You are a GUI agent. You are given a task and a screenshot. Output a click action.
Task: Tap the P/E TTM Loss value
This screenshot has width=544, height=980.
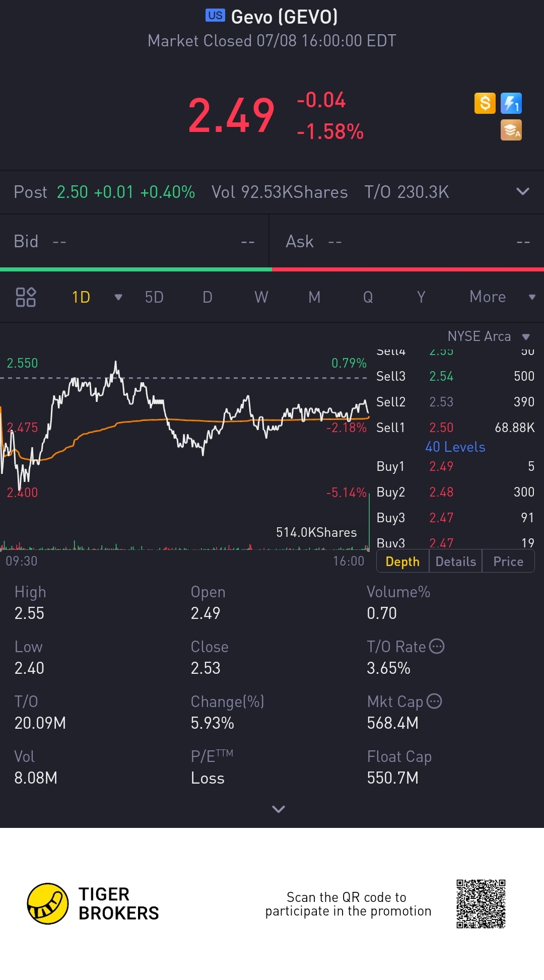tap(208, 778)
